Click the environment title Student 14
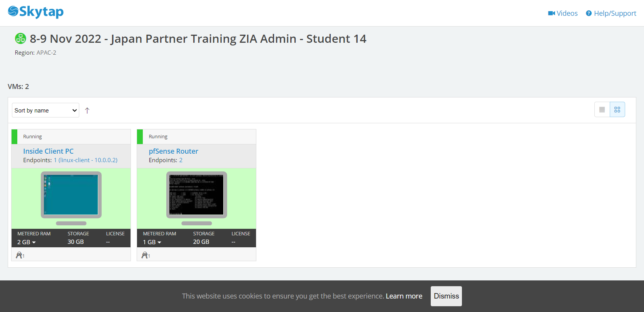The image size is (644, 312). click(198, 39)
